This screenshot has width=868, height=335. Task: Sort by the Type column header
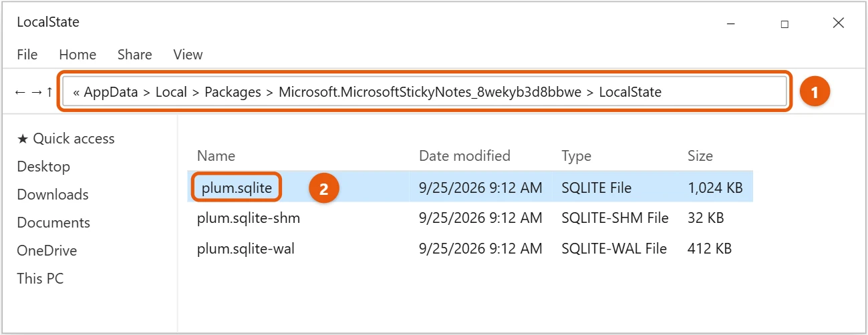(x=577, y=156)
